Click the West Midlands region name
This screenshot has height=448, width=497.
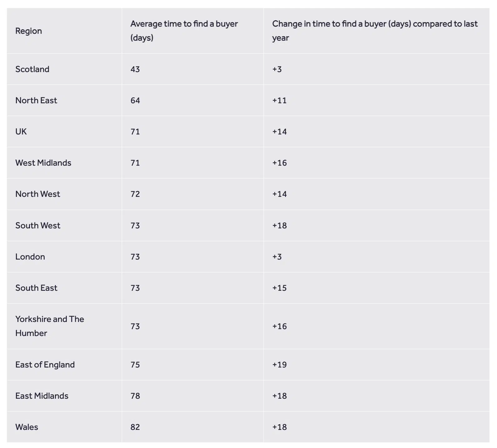[x=43, y=163]
